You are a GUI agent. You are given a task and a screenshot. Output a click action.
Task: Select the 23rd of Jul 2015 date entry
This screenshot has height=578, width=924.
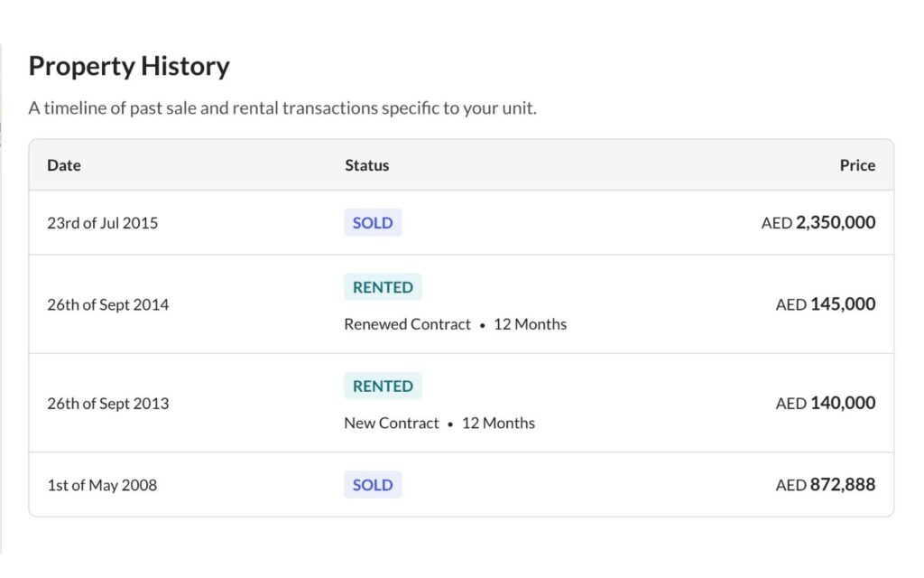click(x=102, y=222)
